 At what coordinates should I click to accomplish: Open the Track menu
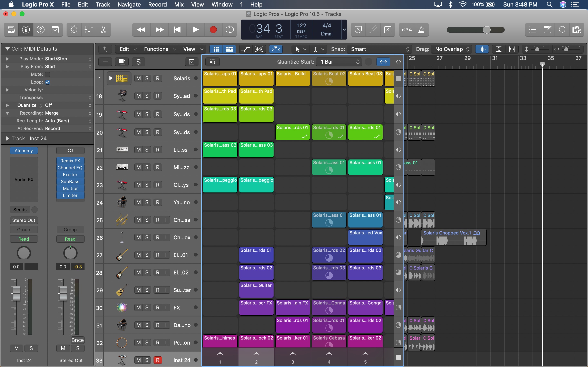[x=102, y=4]
